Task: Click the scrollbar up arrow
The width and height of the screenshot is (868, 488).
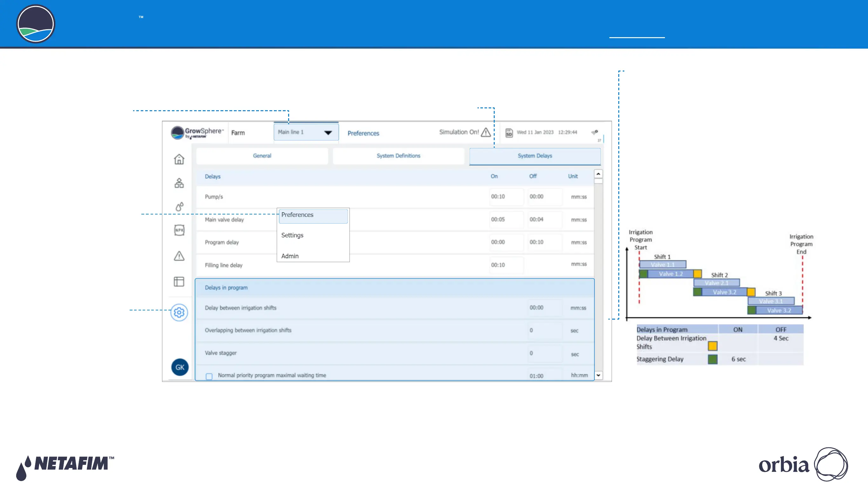Action: point(598,174)
